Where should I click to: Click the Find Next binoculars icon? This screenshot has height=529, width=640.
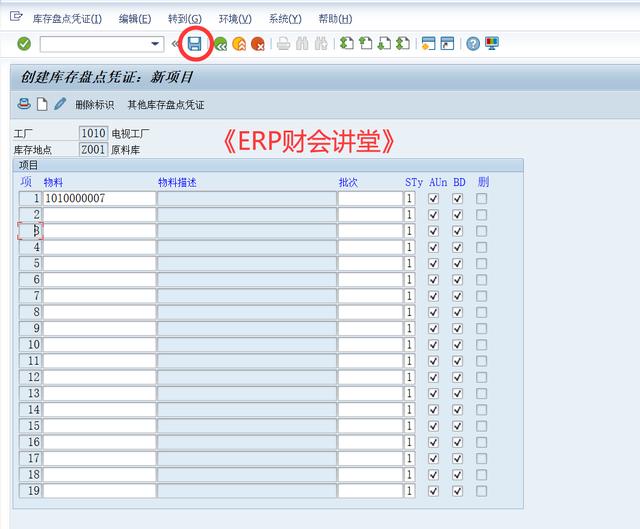pyautogui.click(x=321, y=43)
